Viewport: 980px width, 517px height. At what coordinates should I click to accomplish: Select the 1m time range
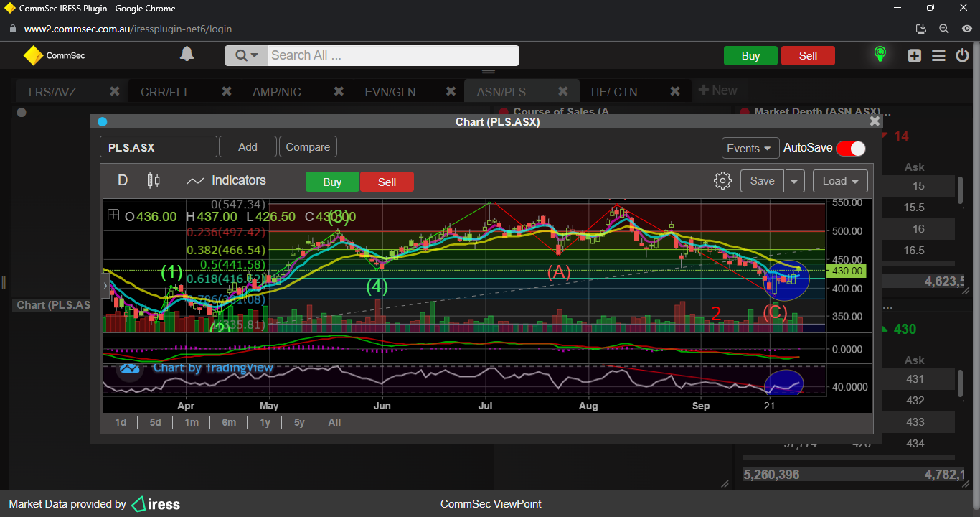pos(192,422)
